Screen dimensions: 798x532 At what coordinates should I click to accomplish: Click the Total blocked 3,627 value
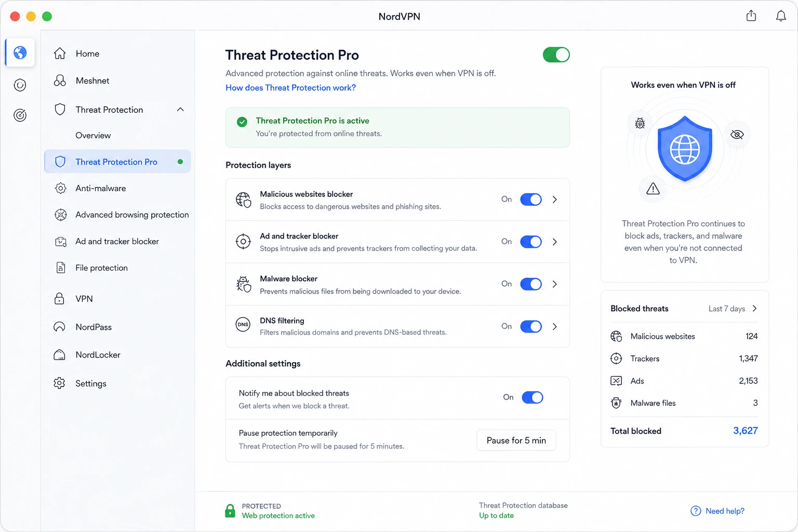click(746, 431)
